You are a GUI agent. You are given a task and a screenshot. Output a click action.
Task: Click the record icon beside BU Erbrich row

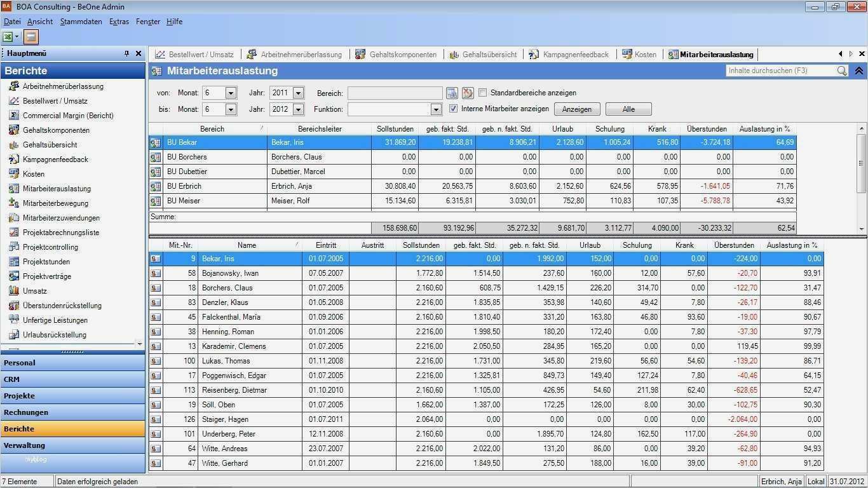(156, 186)
